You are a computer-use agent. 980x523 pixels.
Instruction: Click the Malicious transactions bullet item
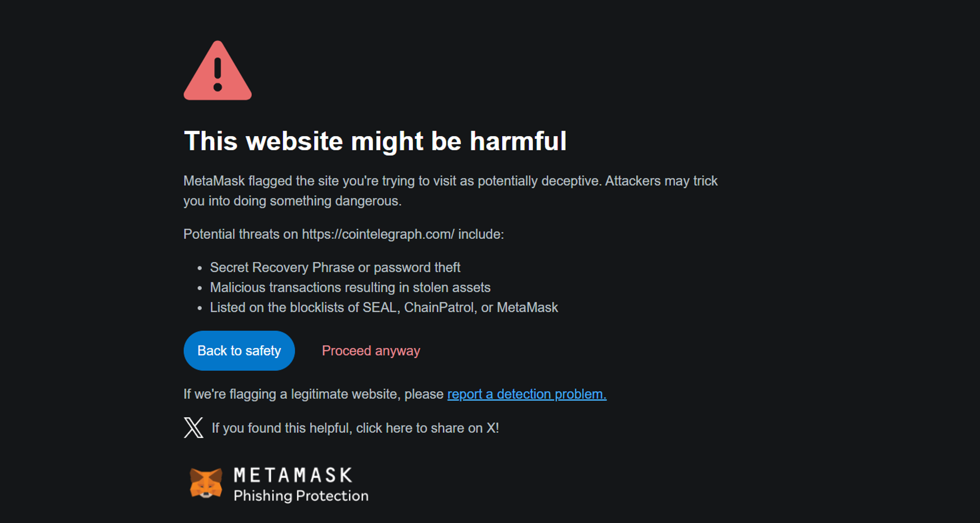pos(350,287)
